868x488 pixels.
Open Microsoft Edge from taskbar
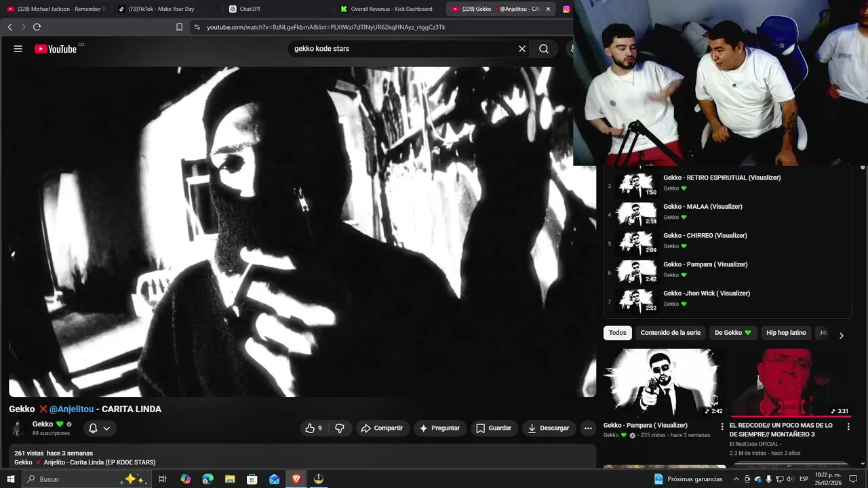pyautogui.click(x=208, y=479)
